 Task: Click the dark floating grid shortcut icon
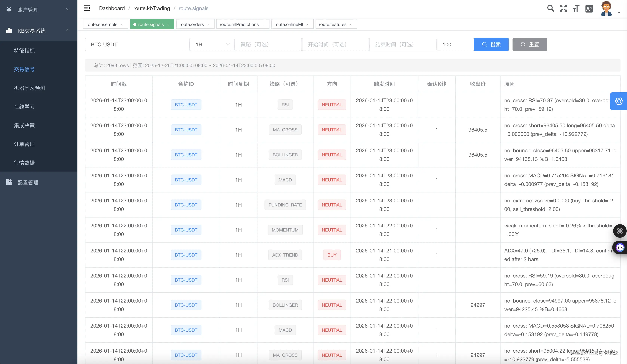click(620, 231)
